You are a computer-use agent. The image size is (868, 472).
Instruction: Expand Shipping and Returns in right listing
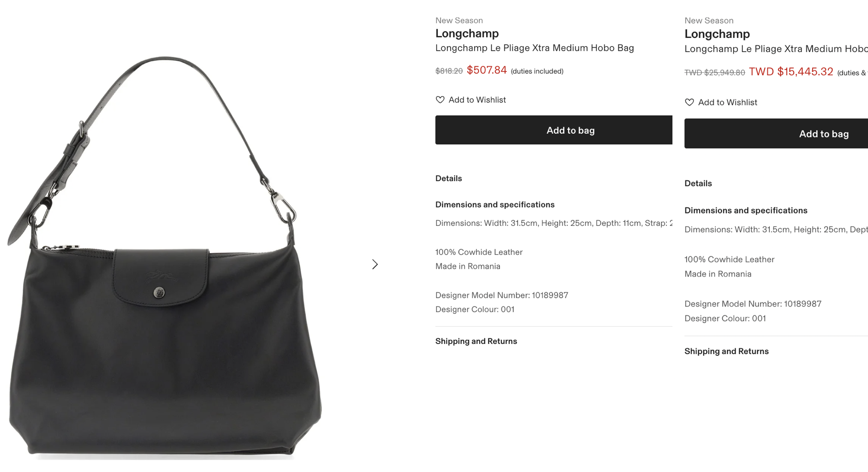726,351
